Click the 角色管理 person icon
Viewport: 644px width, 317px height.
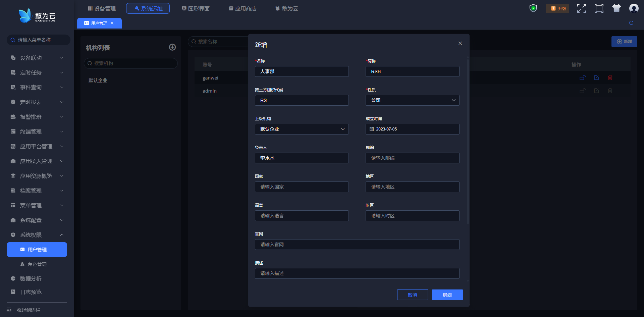(x=22, y=264)
